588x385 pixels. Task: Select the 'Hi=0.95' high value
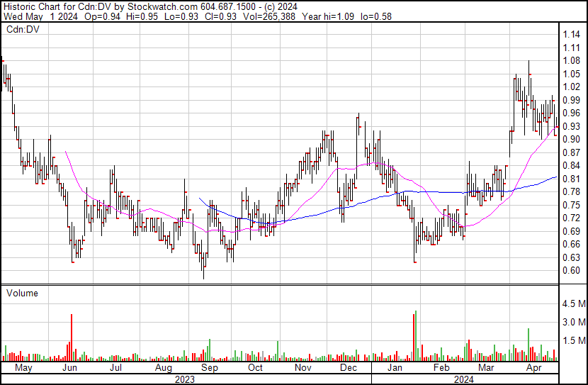click(142, 16)
